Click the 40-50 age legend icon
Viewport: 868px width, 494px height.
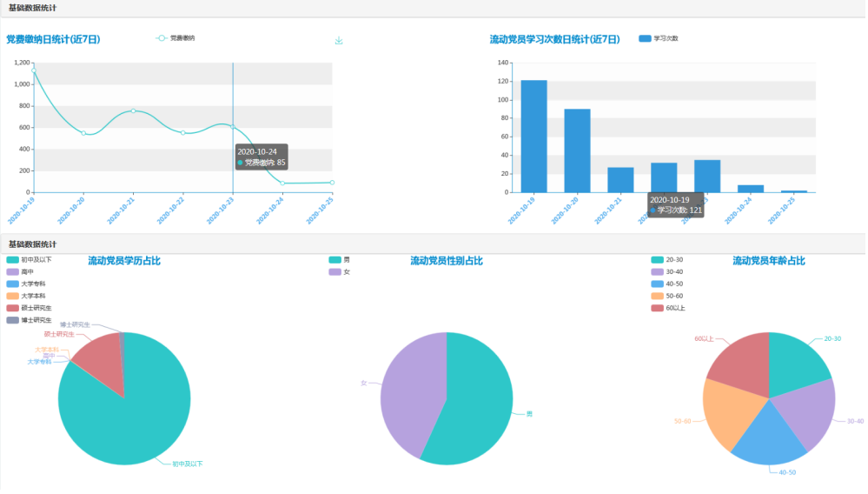click(657, 284)
